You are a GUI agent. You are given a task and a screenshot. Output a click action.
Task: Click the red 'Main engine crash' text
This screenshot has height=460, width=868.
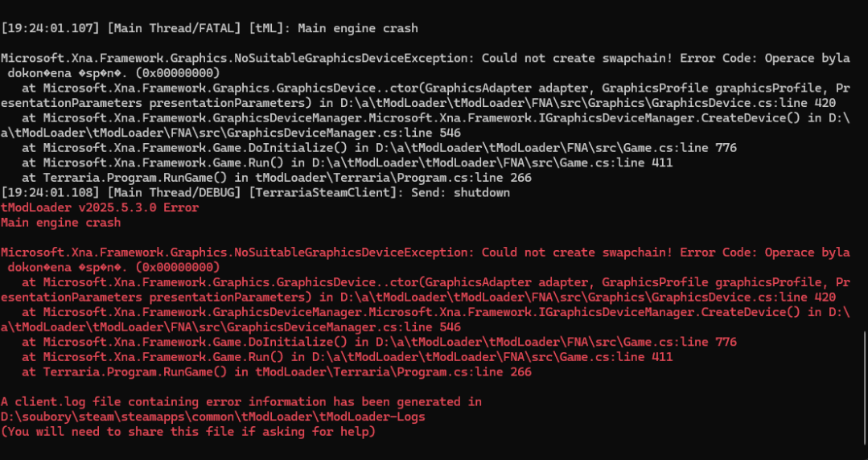tap(60, 222)
